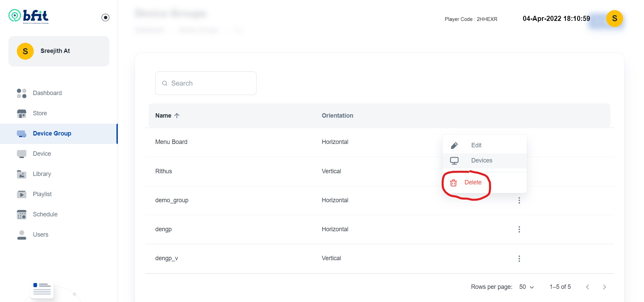Open Dashboard from sidebar

tap(59, 93)
